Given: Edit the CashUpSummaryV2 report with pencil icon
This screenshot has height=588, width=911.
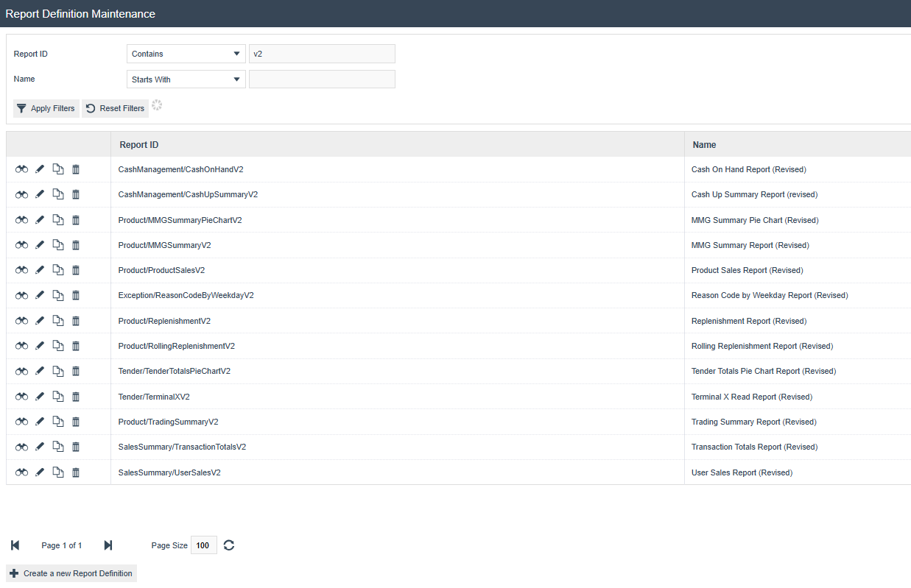Looking at the screenshot, I should [x=40, y=194].
